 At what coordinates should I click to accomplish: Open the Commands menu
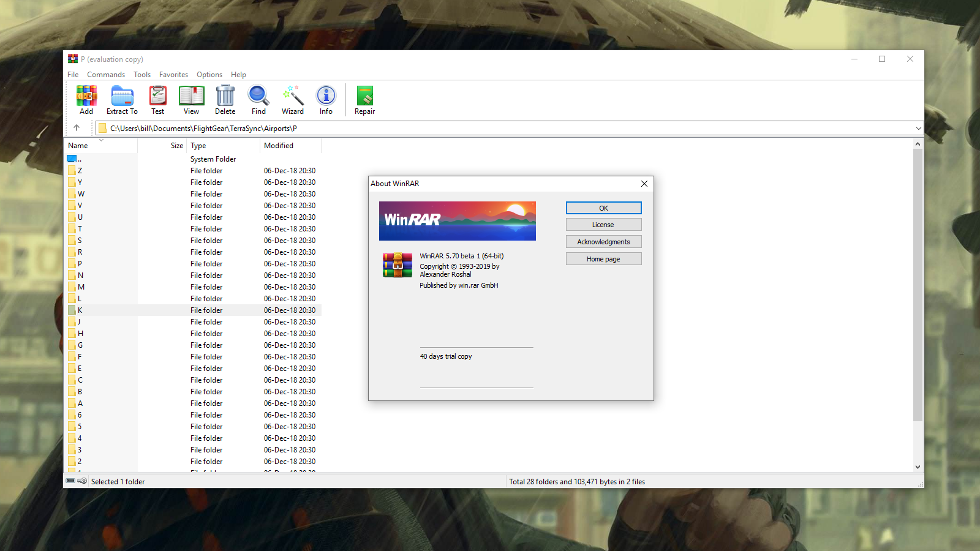(106, 75)
